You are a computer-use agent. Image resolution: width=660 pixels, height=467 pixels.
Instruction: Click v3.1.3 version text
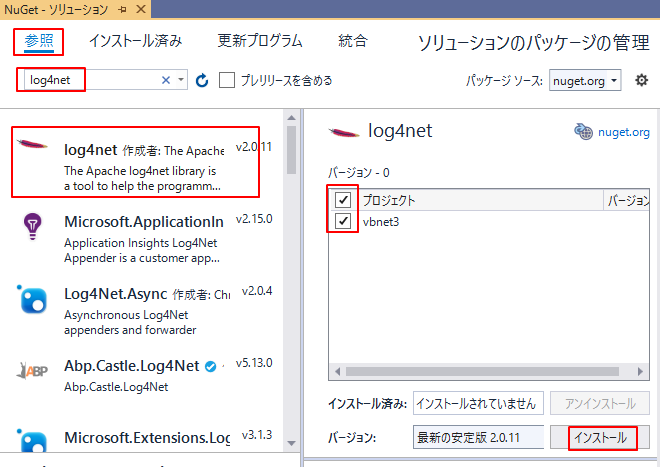(257, 435)
